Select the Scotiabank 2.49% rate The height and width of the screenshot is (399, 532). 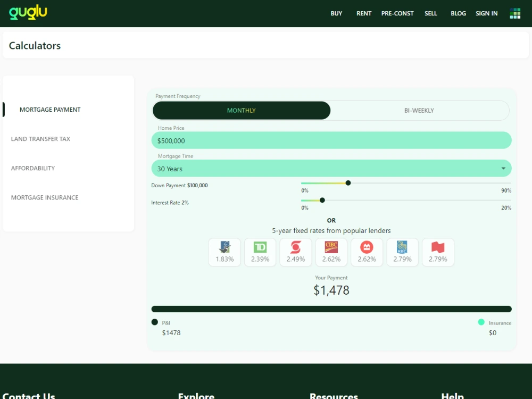tap(295, 252)
